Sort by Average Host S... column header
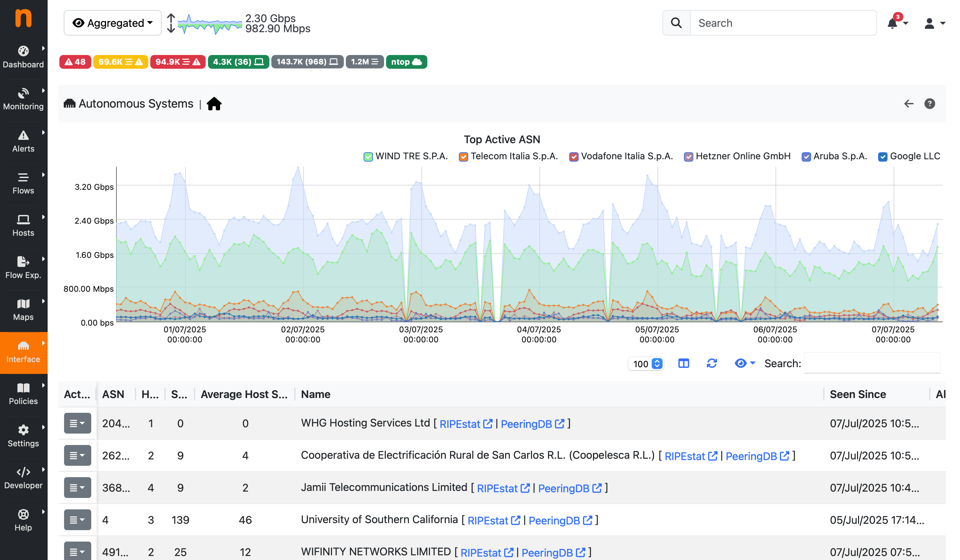 coord(244,394)
